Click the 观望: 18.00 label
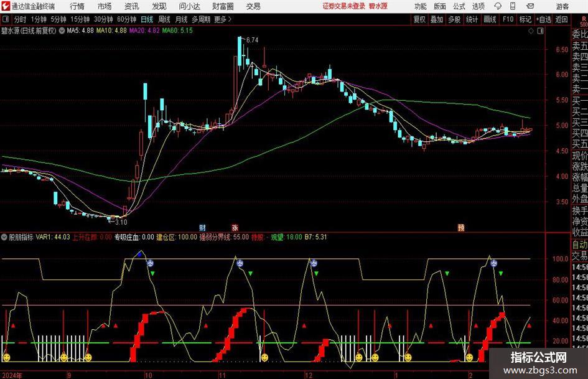588x379 pixels. (286, 237)
